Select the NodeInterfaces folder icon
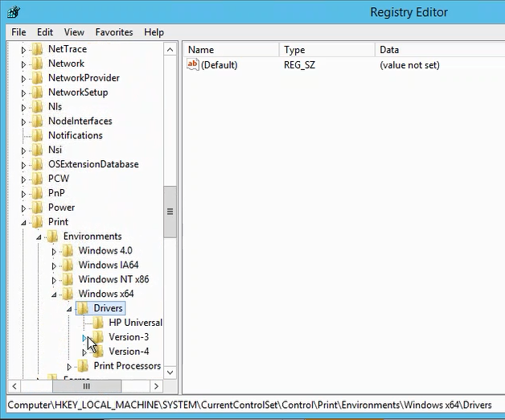The height and width of the screenshot is (420, 505). (37, 121)
